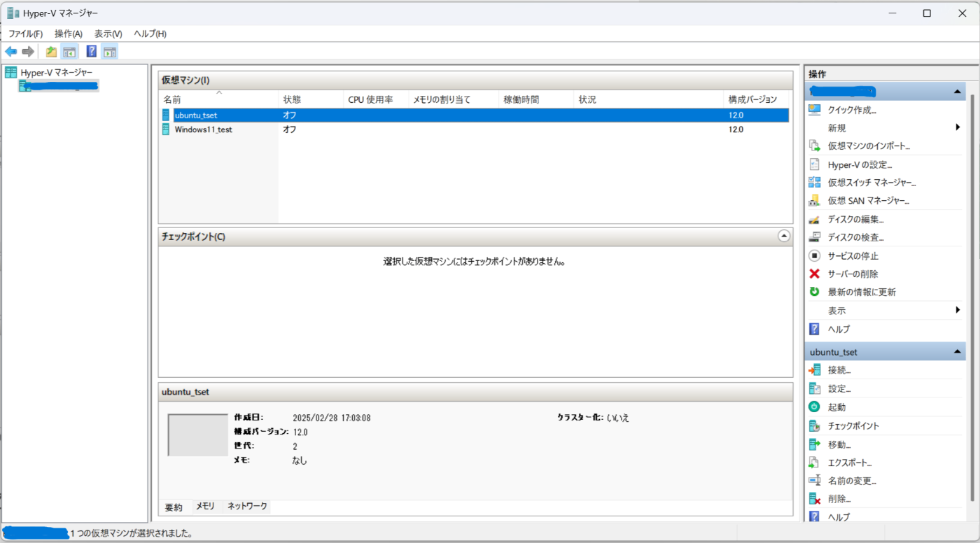
Task: Click the ディスクの検査 icon
Action: (x=814, y=237)
